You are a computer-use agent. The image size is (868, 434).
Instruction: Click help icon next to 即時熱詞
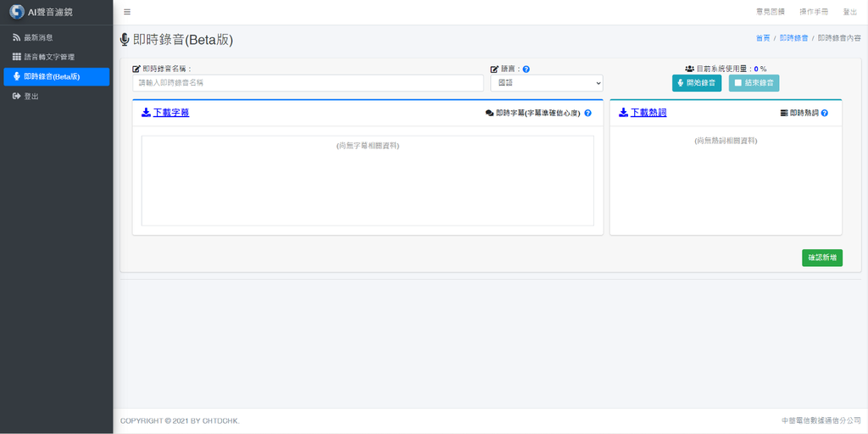pyautogui.click(x=824, y=113)
